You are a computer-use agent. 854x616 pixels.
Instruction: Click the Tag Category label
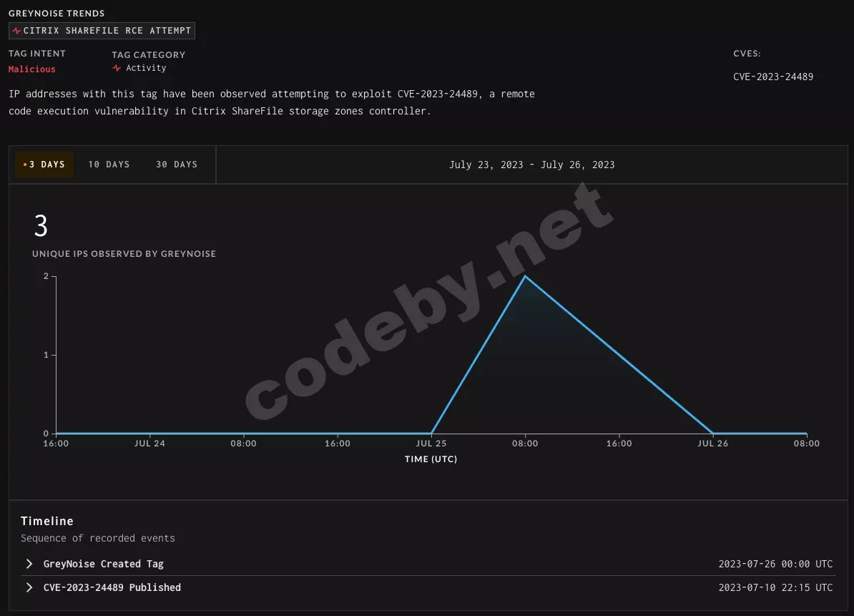tap(149, 54)
